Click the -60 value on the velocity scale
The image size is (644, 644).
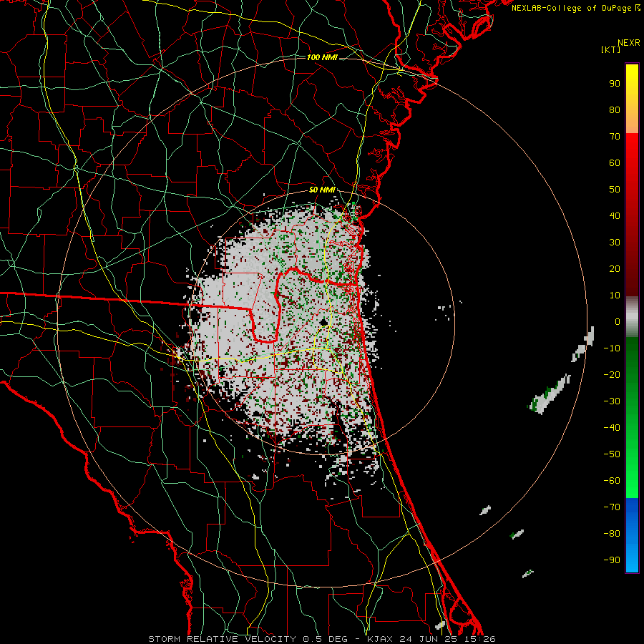[612, 481]
